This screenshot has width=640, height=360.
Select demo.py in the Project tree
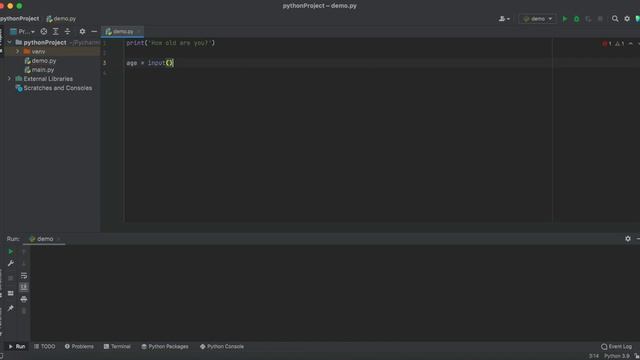click(44, 61)
